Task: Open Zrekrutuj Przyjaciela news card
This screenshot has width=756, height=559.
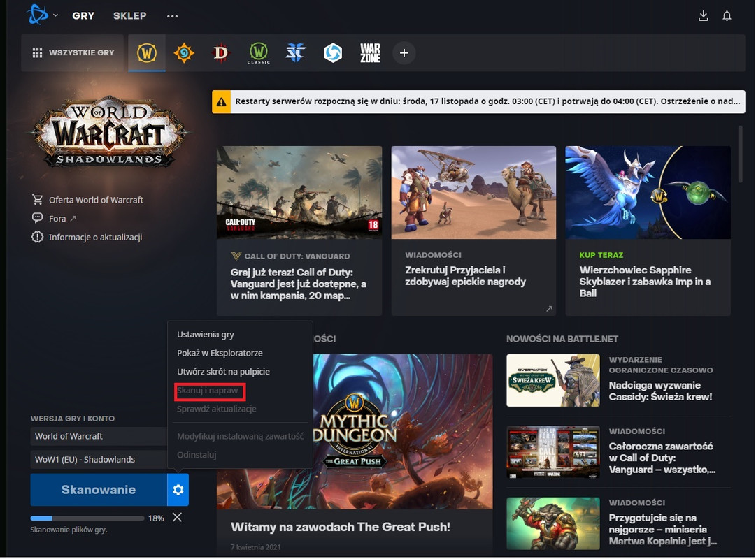Action: [473, 231]
